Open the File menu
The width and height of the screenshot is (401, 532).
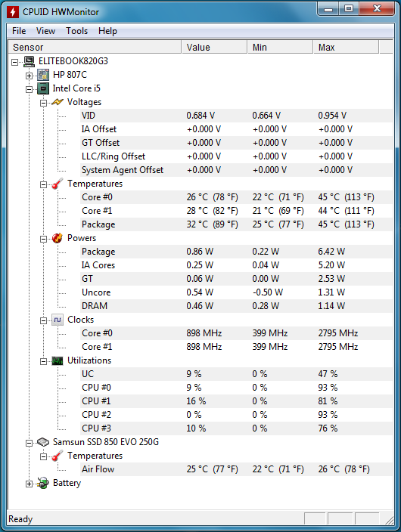coord(19,31)
